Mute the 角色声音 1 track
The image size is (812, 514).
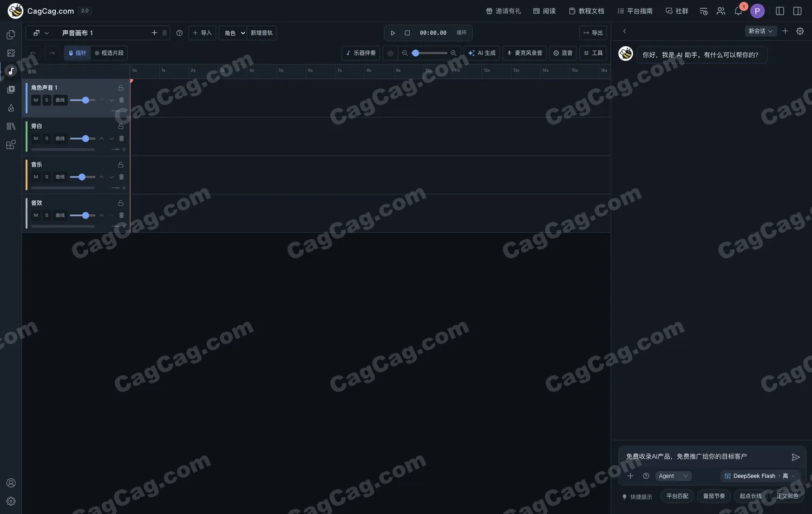pos(36,100)
